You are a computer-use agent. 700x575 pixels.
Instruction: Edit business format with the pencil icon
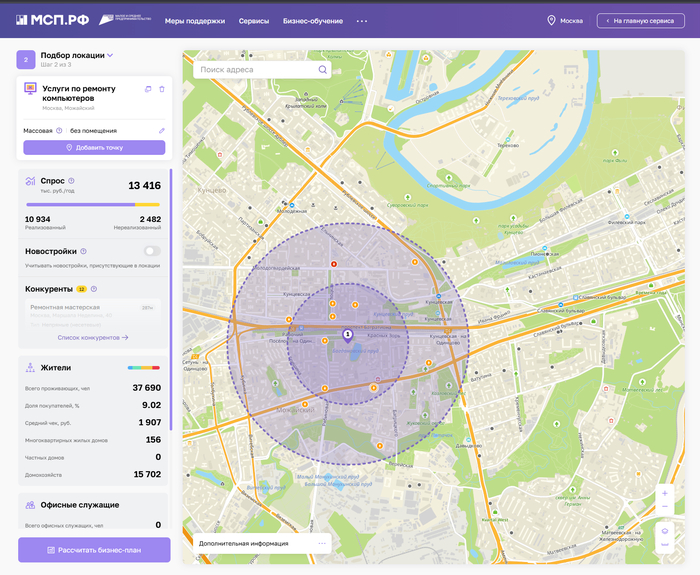point(162,130)
